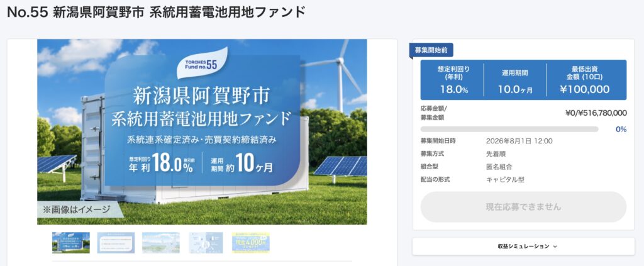This screenshot has width=644, height=266.
Task: Click the fundraising progress bar
Action: [x=509, y=130]
